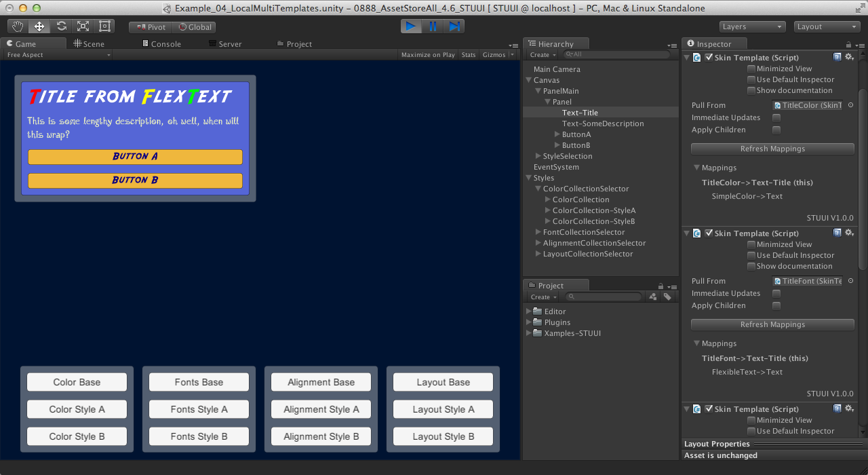
Task: Open the Hierarchy panel options menu
Action: click(671, 45)
